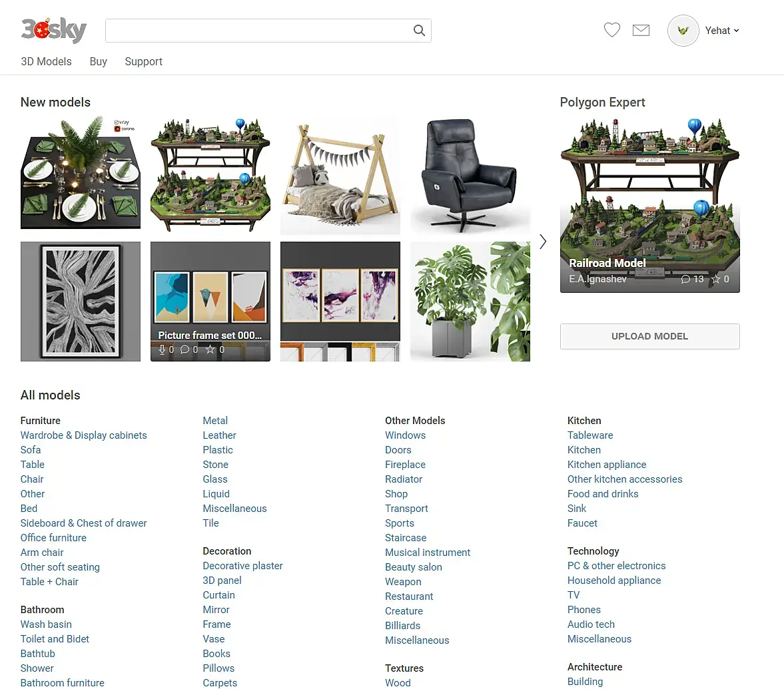Click comments icon on Railroad Model
The image size is (784, 689).
pyautogui.click(x=685, y=280)
